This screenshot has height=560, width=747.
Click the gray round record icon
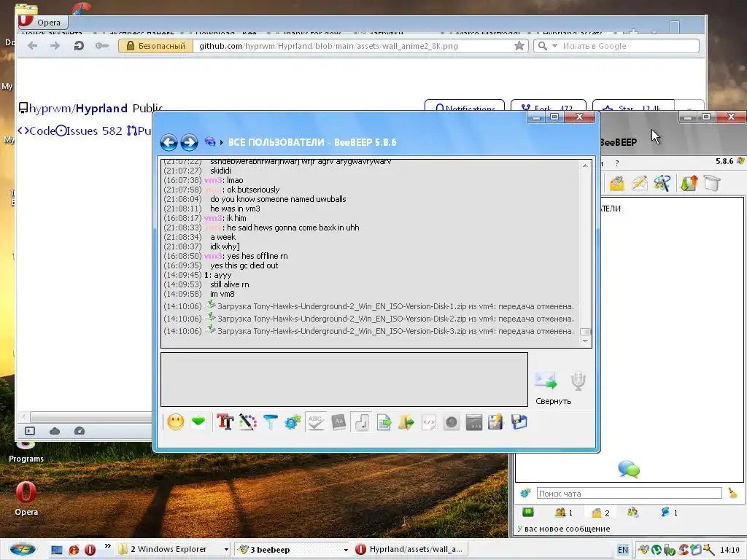coord(451,422)
